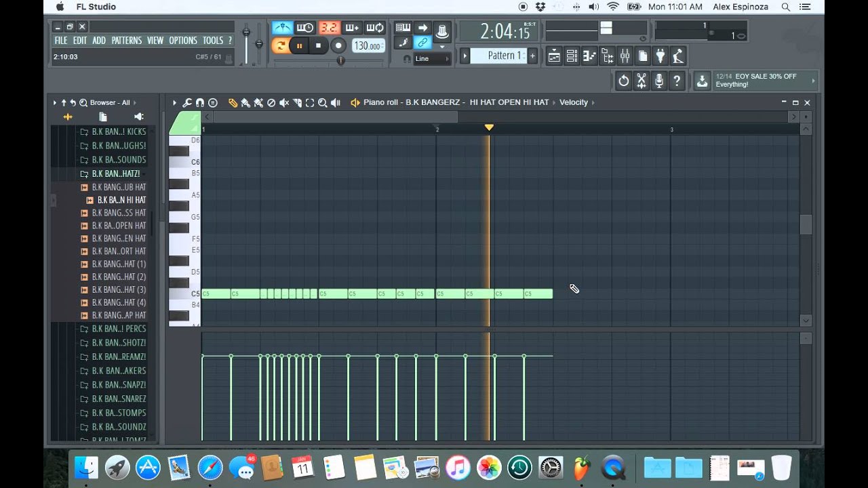Open piano roll Tools wrench menu
Screen dimensions: 868x488
(x=187, y=103)
